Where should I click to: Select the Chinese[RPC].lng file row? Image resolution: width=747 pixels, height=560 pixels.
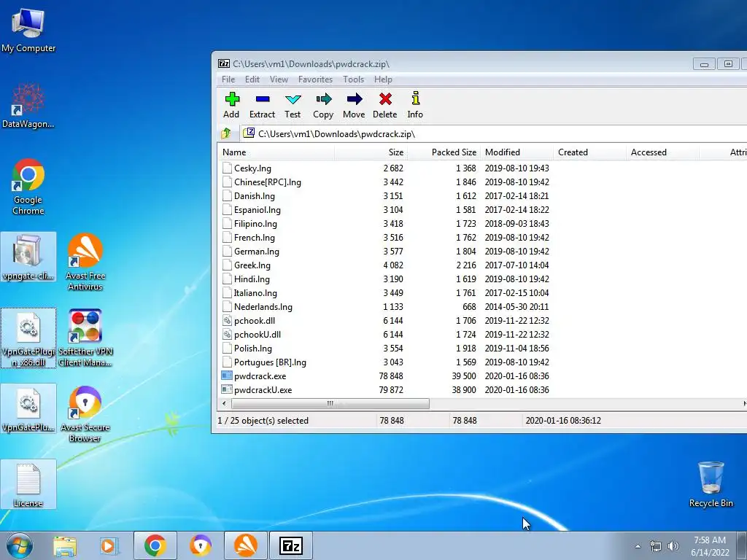(481, 182)
